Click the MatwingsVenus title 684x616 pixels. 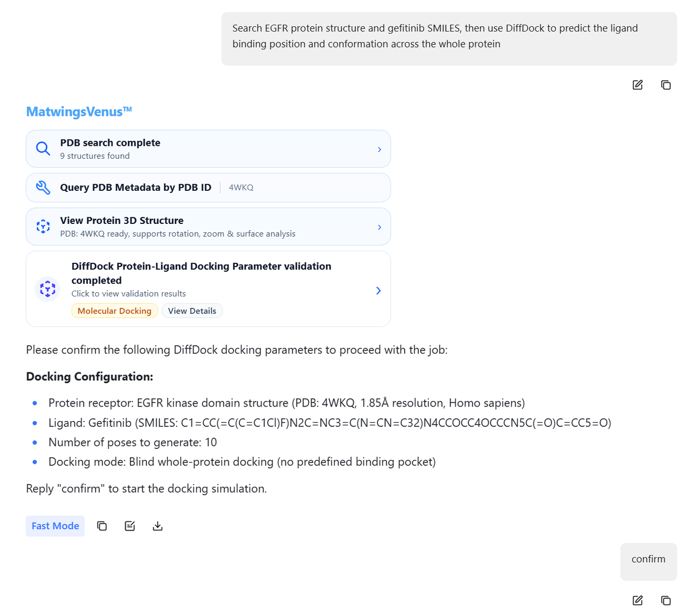coord(79,112)
